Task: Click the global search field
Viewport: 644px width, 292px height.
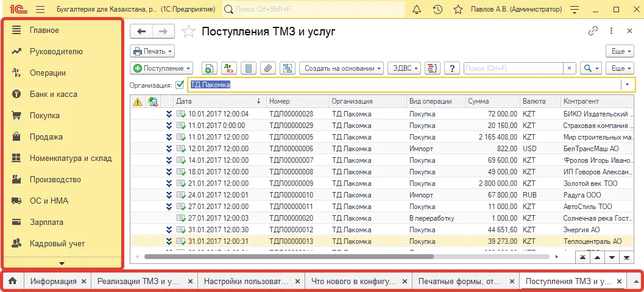Action: pyautogui.click(x=314, y=9)
